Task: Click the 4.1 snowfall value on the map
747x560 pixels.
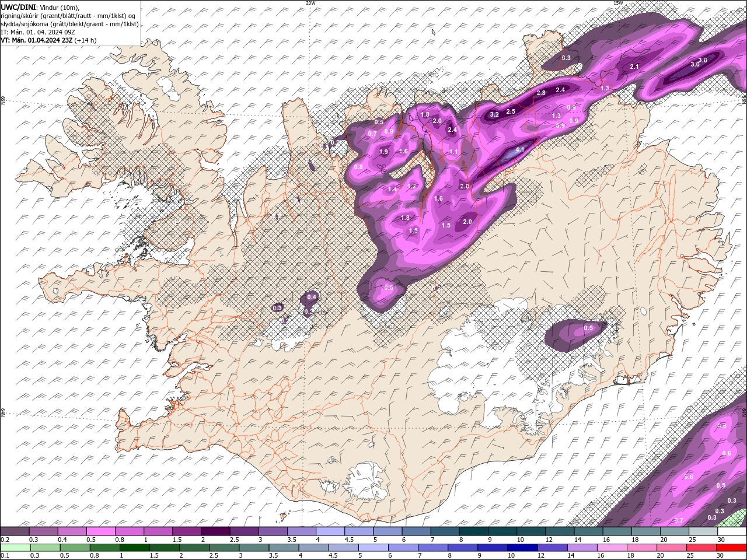Action: point(521,150)
